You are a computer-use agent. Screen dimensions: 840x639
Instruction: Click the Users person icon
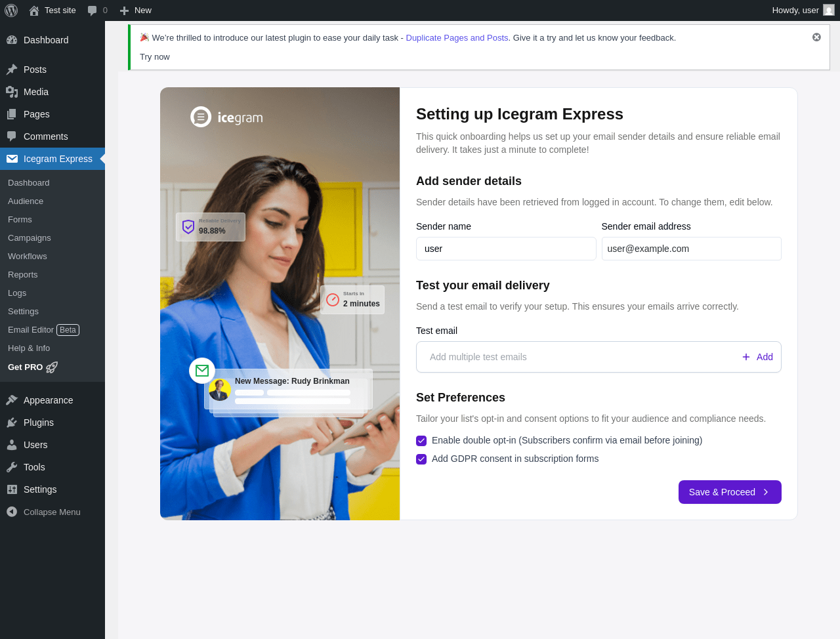pyautogui.click(x=12, y=445)
